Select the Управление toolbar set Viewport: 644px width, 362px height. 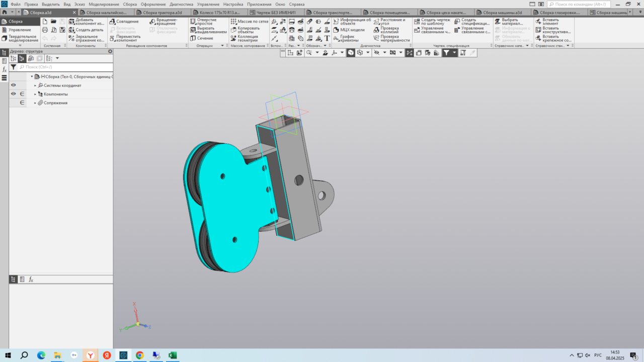coord(20,30)
